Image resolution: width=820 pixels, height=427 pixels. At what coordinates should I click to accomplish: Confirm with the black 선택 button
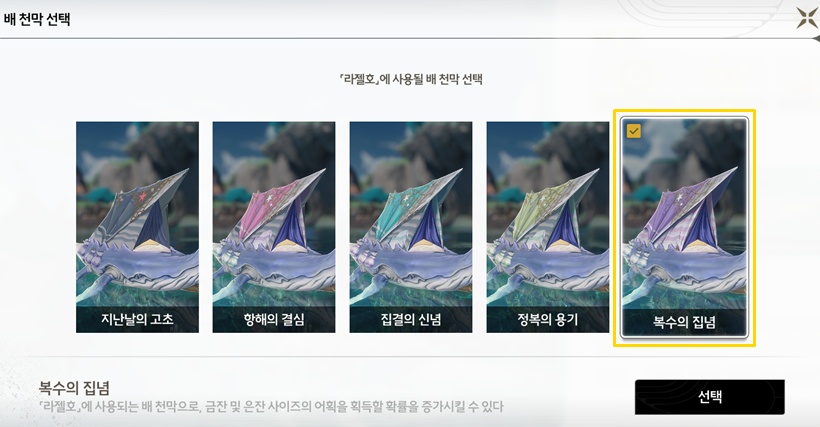(710, 397)
